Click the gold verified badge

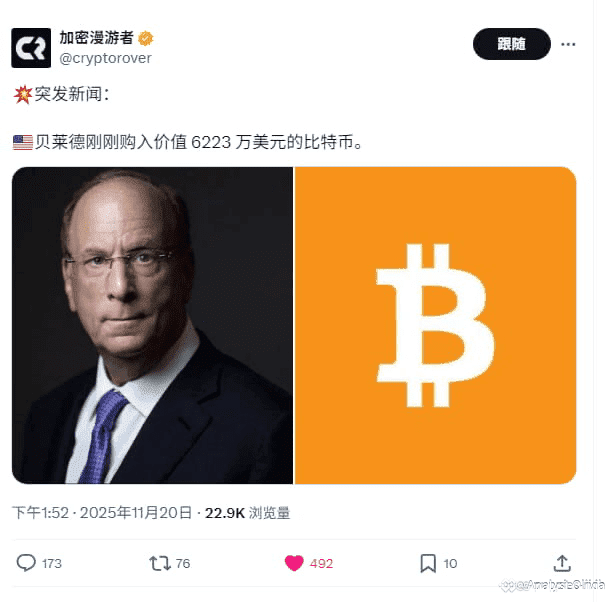(x=146, y=38)
